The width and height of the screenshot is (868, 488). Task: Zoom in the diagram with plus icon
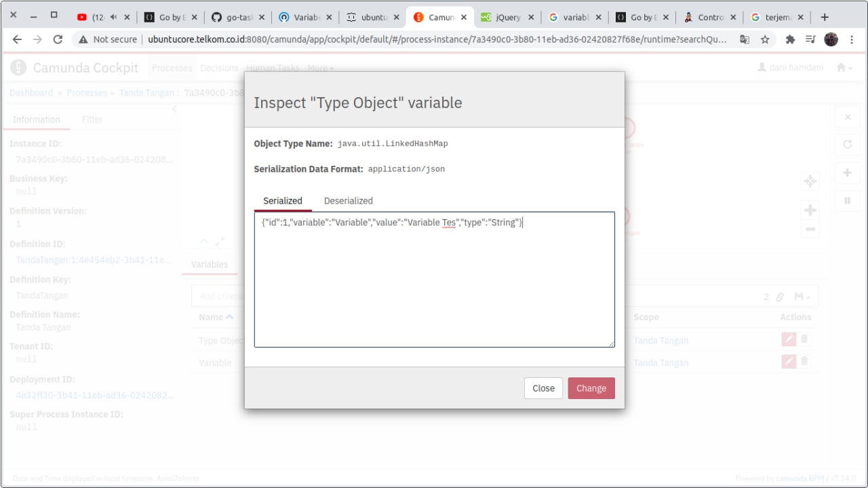coord(810,210)
